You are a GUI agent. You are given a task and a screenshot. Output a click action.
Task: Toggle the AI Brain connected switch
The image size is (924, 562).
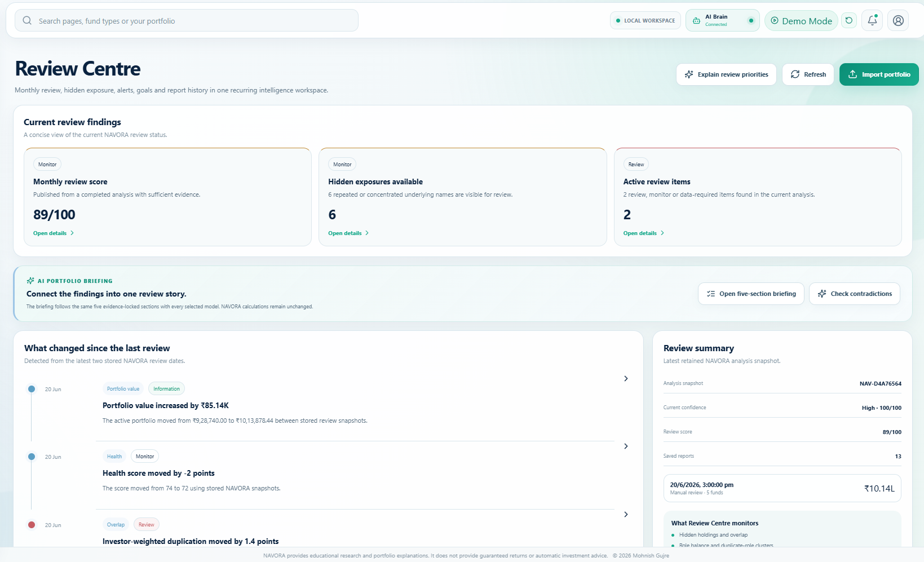(751, 21)
